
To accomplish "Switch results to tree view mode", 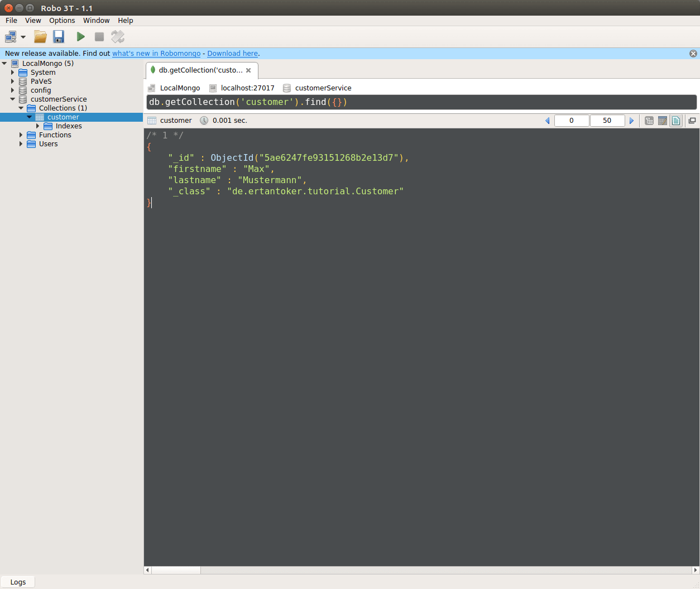I will click(649, 120).
